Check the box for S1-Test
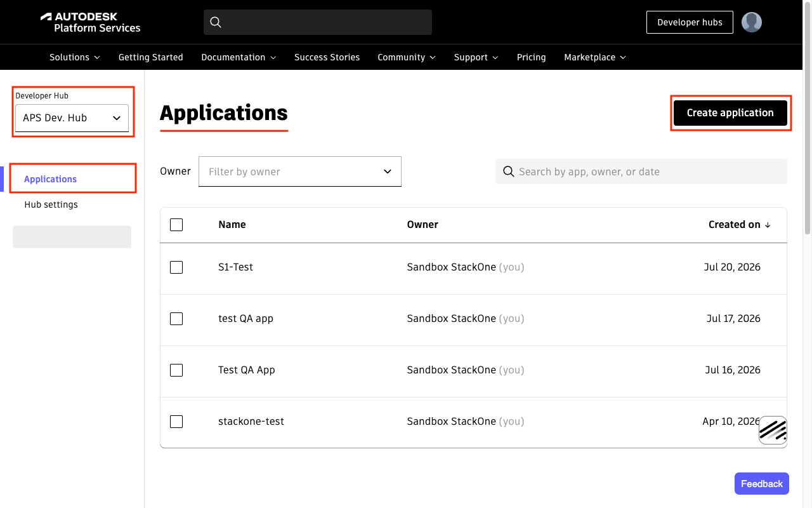812x508 pixels. point(176,267)
